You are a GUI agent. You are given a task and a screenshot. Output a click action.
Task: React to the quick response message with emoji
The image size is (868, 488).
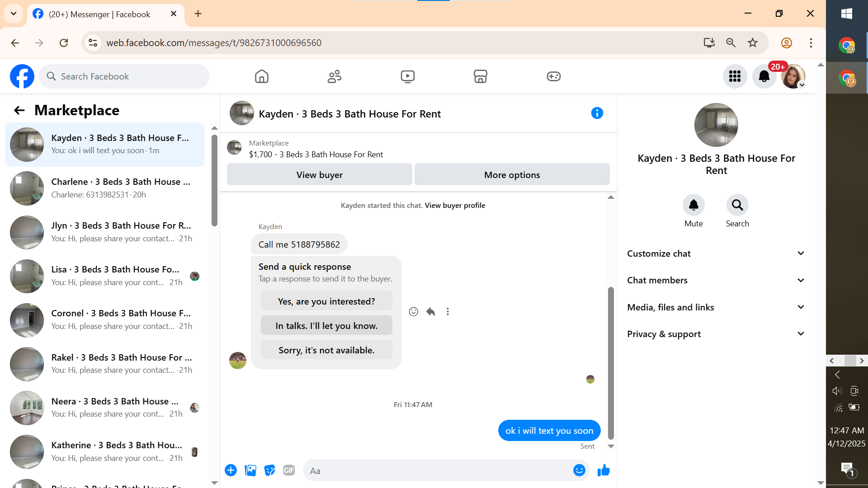(413, 312)
